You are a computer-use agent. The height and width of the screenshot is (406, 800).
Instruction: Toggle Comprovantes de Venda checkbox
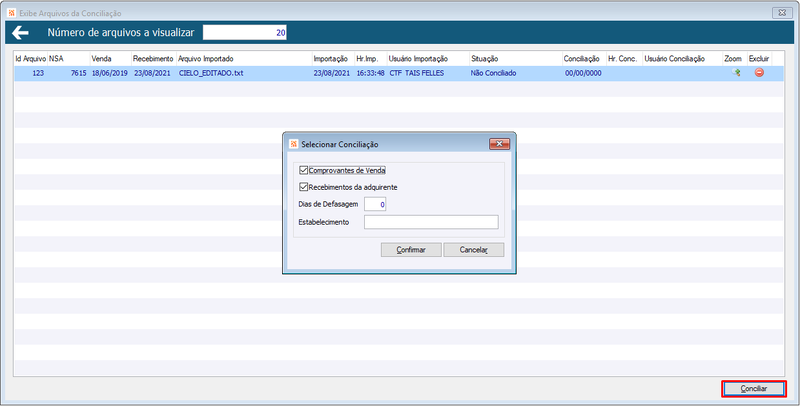point(304,170)
